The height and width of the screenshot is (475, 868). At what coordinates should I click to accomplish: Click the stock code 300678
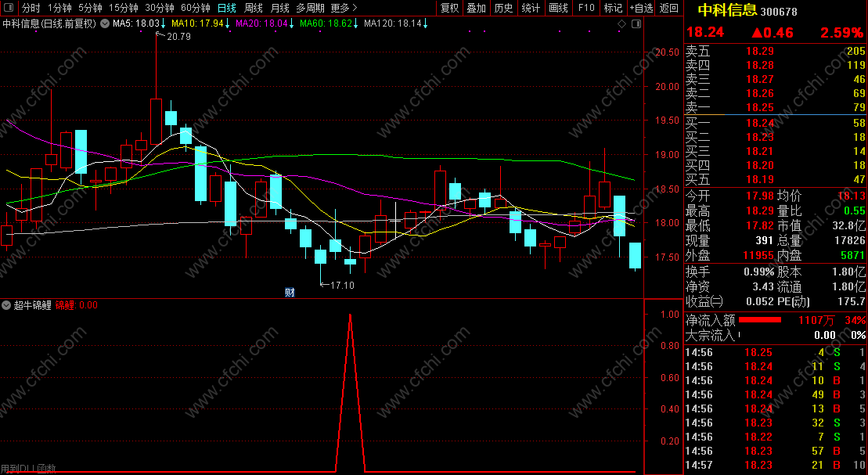[779, 12]
